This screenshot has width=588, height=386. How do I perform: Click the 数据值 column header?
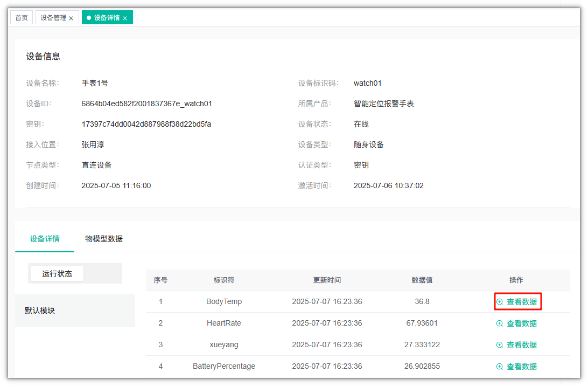pyautogui.click(x=422, y=280)
